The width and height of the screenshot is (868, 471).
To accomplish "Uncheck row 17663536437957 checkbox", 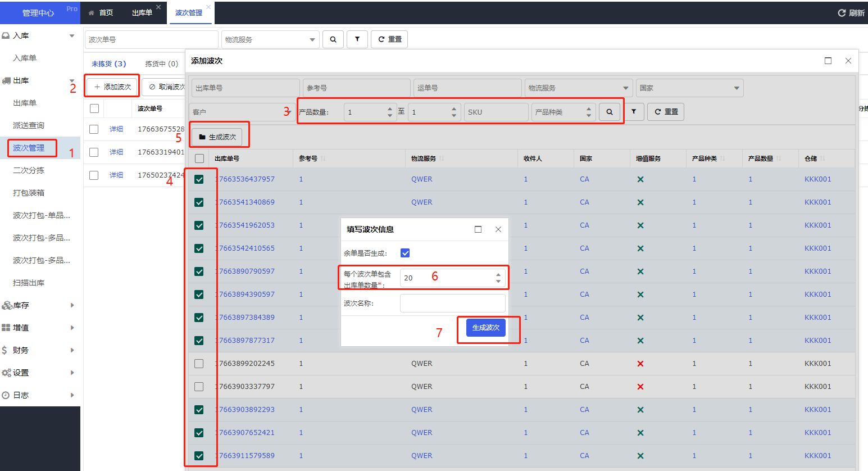I will pos(199,179).
